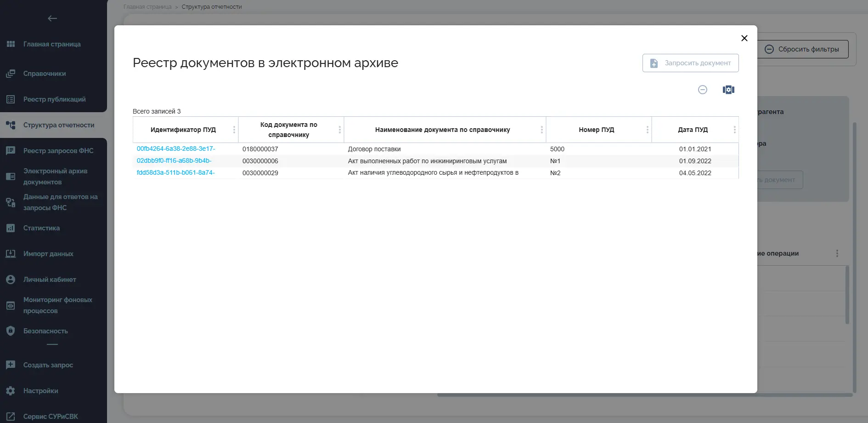Collapse sidebar with the back arrow

point(52,18)
